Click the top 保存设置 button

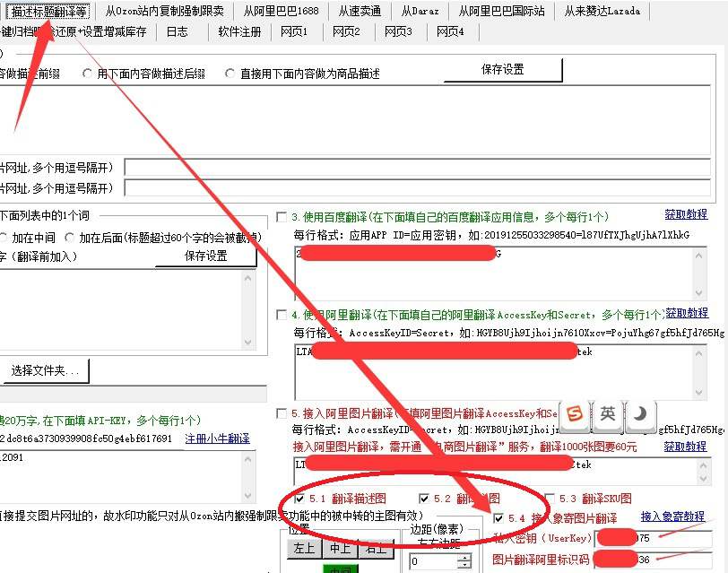tap(503, 70)
